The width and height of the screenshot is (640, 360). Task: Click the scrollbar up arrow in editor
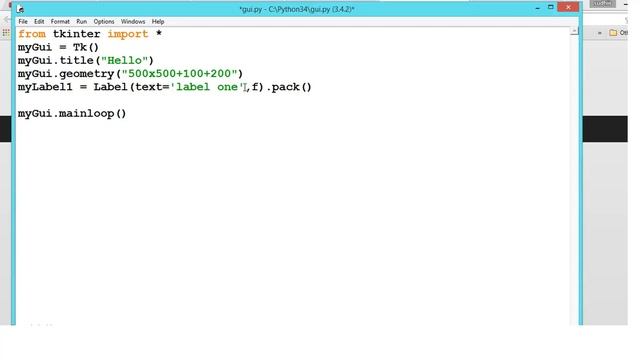pyautogui.click(x=574, y=31)
